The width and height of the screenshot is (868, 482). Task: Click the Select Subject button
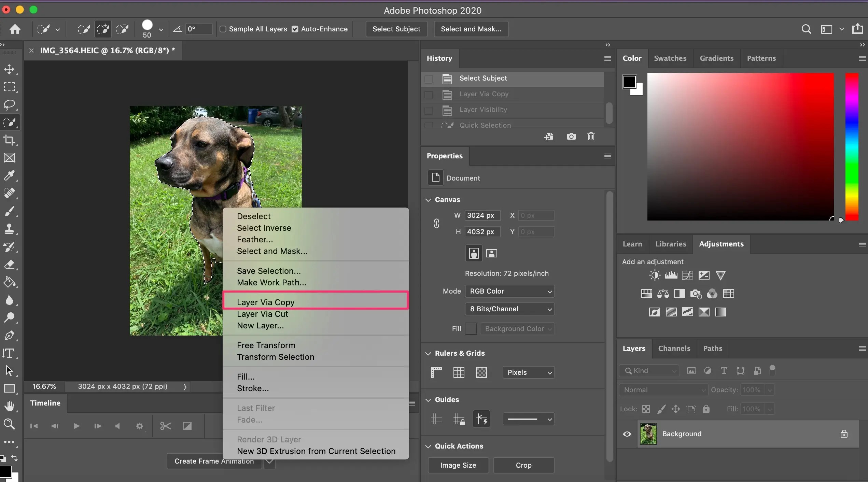pyautogui.click(x=396, y=29)
